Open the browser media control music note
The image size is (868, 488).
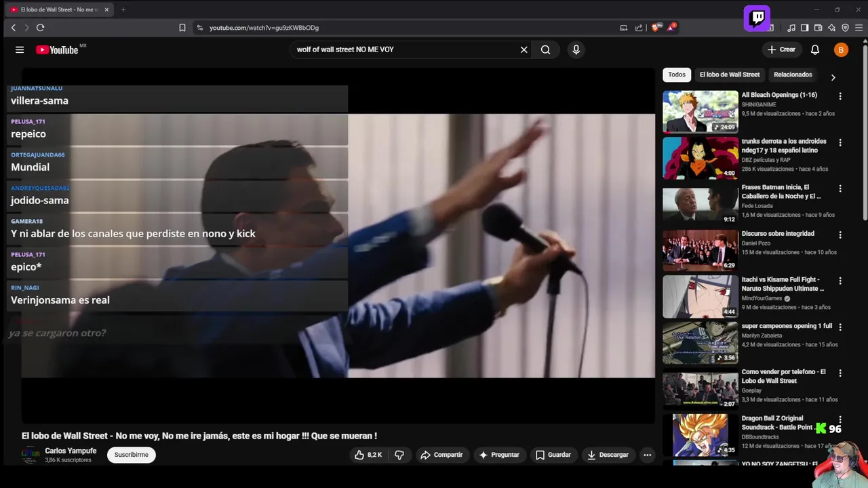(791, 28)
